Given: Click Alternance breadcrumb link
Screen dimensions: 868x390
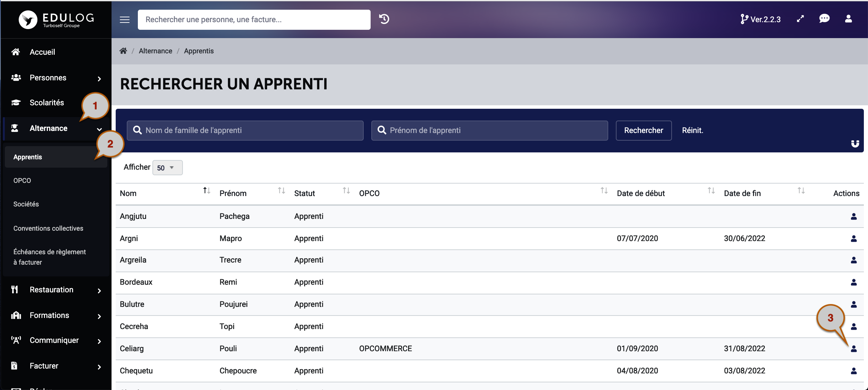Looking at the screenshot, I should (x=156, y=51).
